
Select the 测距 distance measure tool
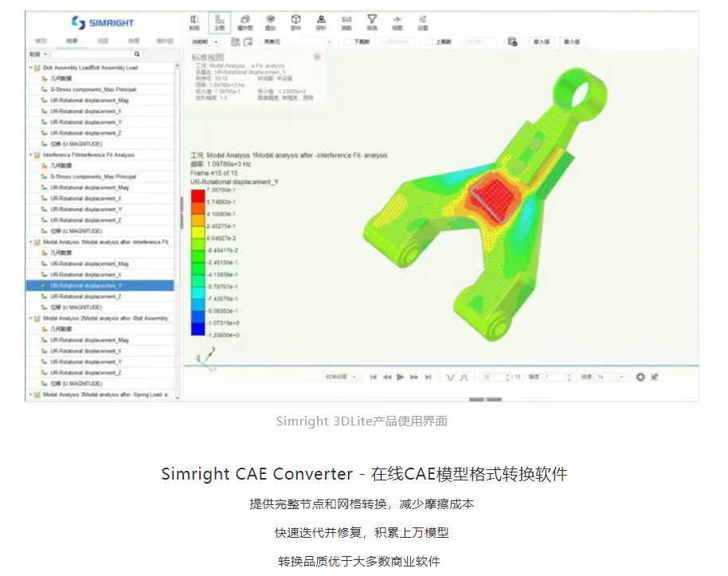point(346,22)
